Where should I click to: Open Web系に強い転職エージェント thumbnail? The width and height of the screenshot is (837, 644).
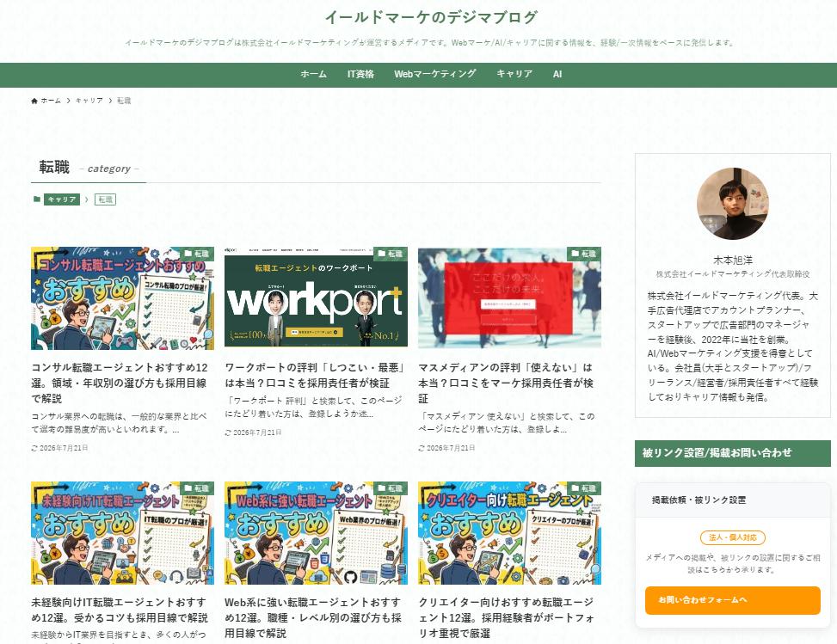click(x=316, y=533)
